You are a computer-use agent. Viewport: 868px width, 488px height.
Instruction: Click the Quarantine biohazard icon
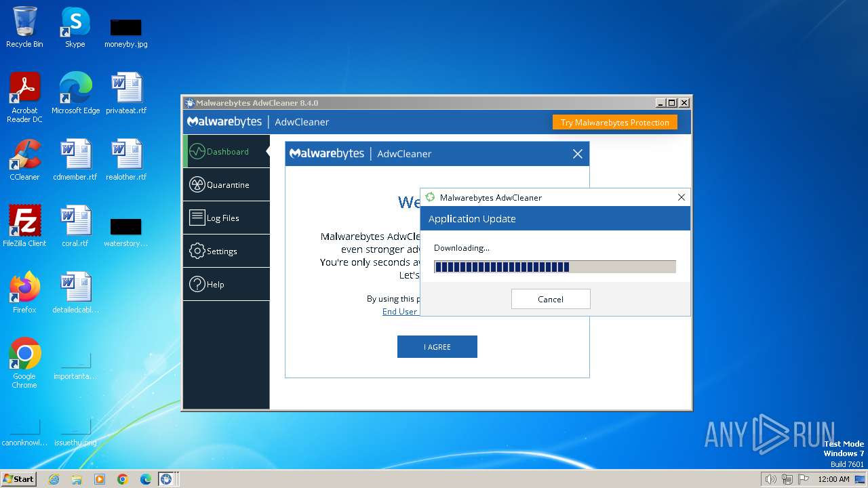197,184
